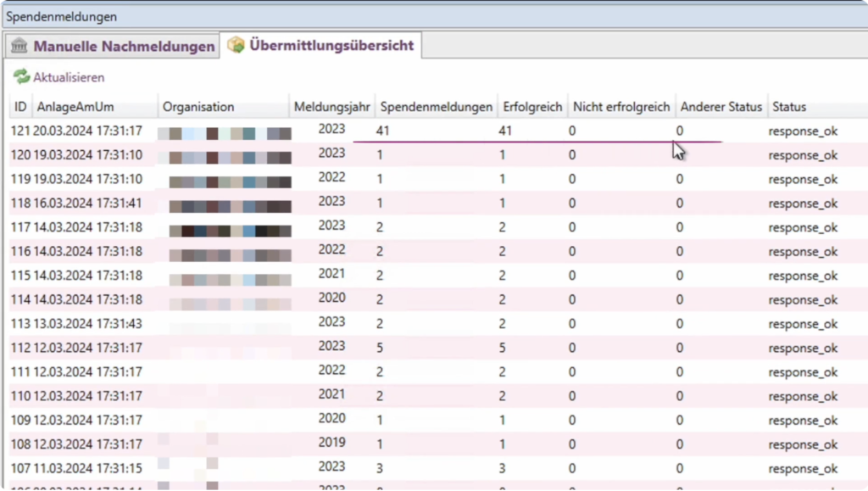Click the green refresh arrows icon
The image size is (868, 491).
click(21, 77)
